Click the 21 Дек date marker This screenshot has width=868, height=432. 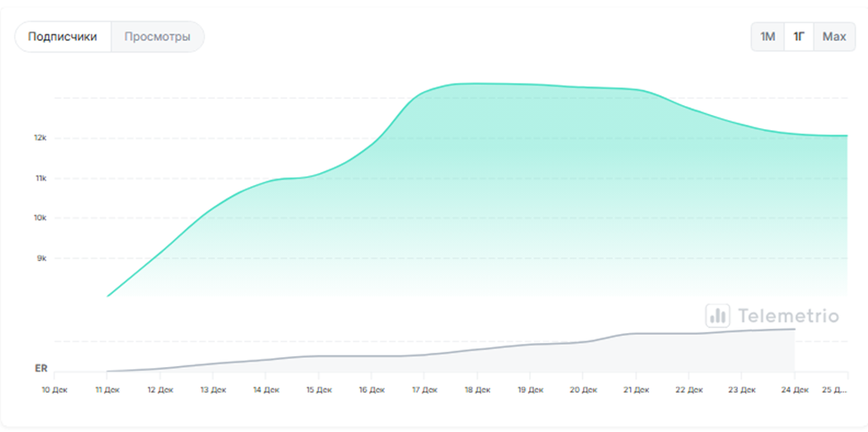tap(635, 389)
